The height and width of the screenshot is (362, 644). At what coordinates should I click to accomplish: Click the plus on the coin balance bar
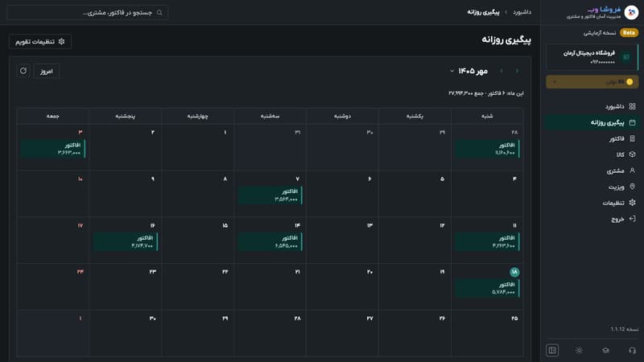(x=555, y=82)
